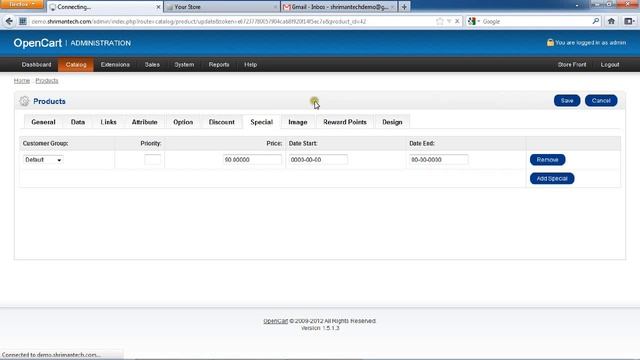640x360 pixels.
Task: Click the OpenCart logo
Action: (38, 43)
